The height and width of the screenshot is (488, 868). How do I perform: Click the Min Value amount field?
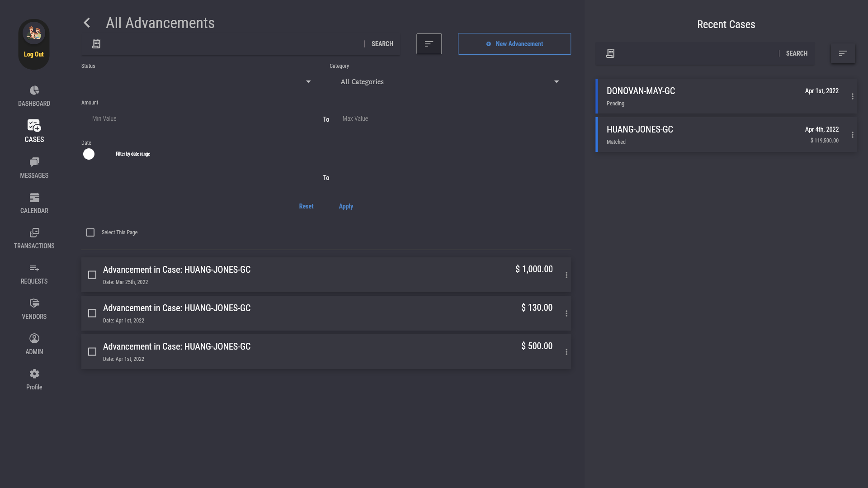(199, 118)
